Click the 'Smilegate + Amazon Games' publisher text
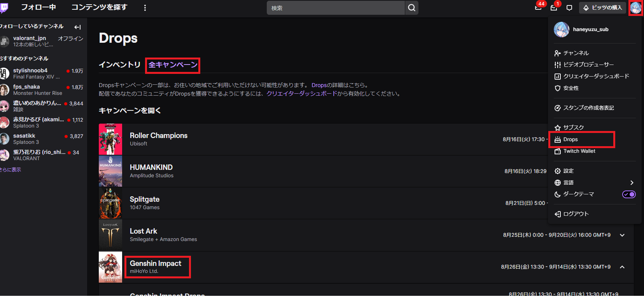 pyautogui.click(x=163, y=239)
